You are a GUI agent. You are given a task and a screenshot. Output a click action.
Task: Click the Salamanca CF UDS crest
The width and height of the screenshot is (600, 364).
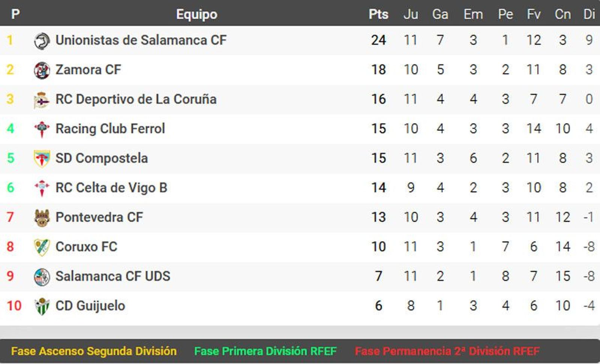[42, 277]
